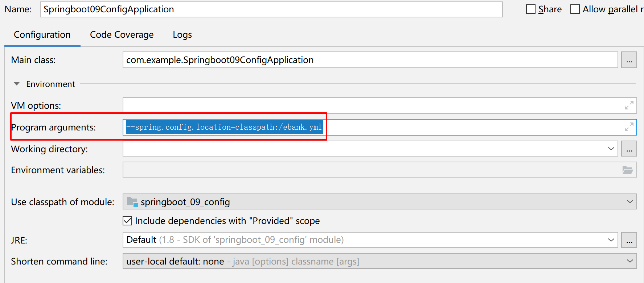Expand the Program arguments field editor
This screenshot has height=283, width=644.
pos(629,127)
